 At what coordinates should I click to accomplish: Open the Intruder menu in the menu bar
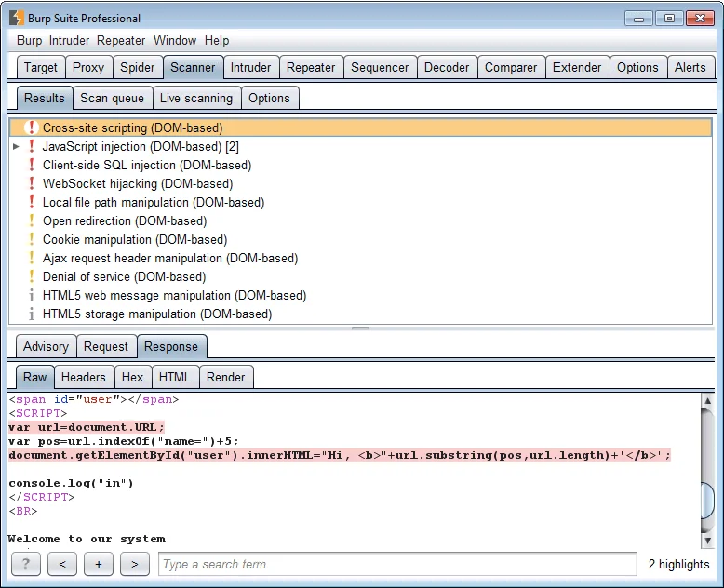coord(69,41)
